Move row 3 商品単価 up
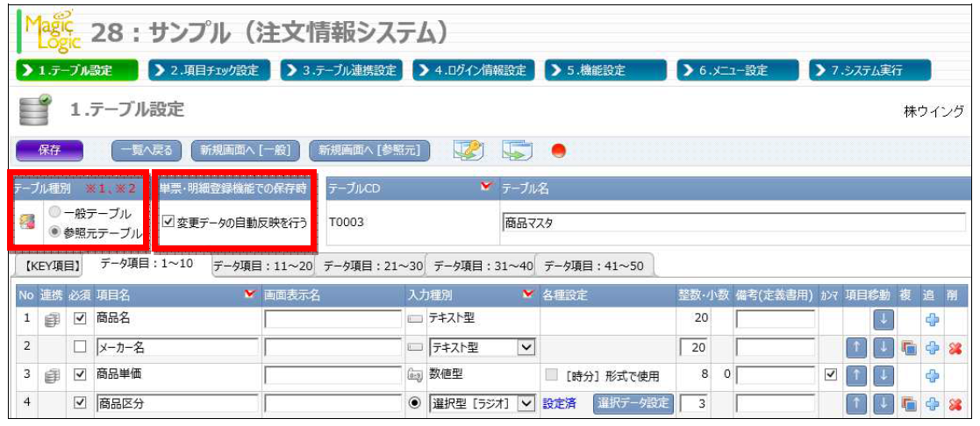Screen dimensions: 980x426 tap(860, 376)
